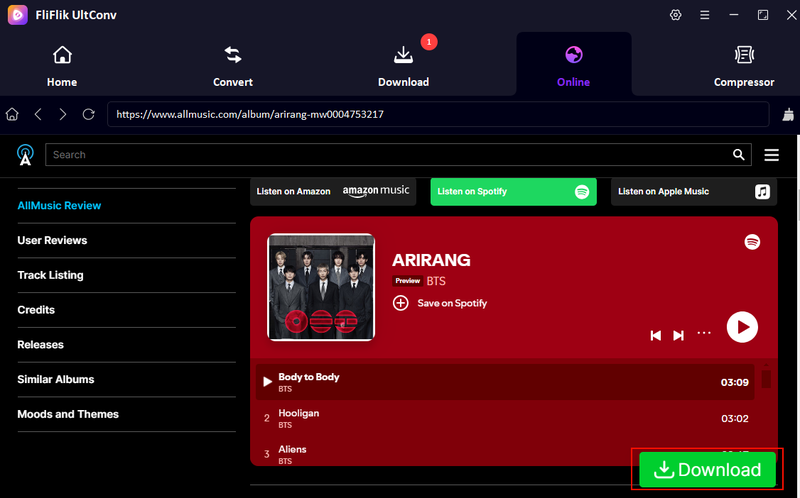
Task: View Similar Albums section
Action: point(56,379)
